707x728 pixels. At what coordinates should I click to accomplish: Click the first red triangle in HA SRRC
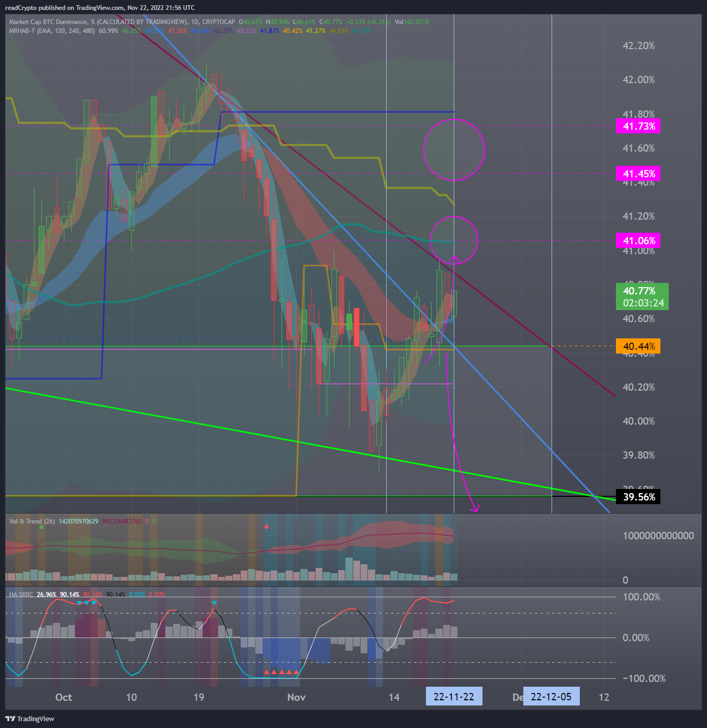coord(267,672)
